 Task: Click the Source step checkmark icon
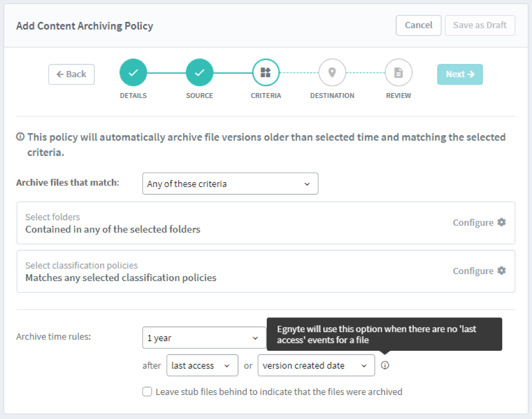click(x=199, y=72)
